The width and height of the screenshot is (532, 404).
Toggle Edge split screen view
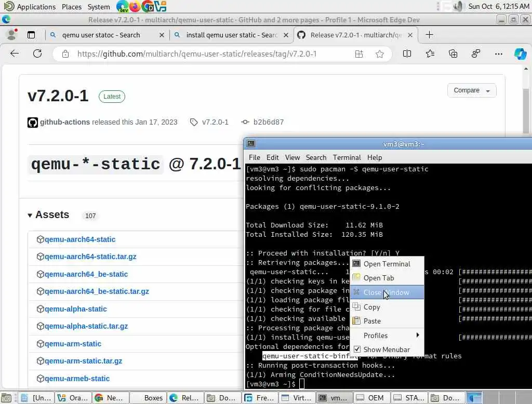coord(407,53)
